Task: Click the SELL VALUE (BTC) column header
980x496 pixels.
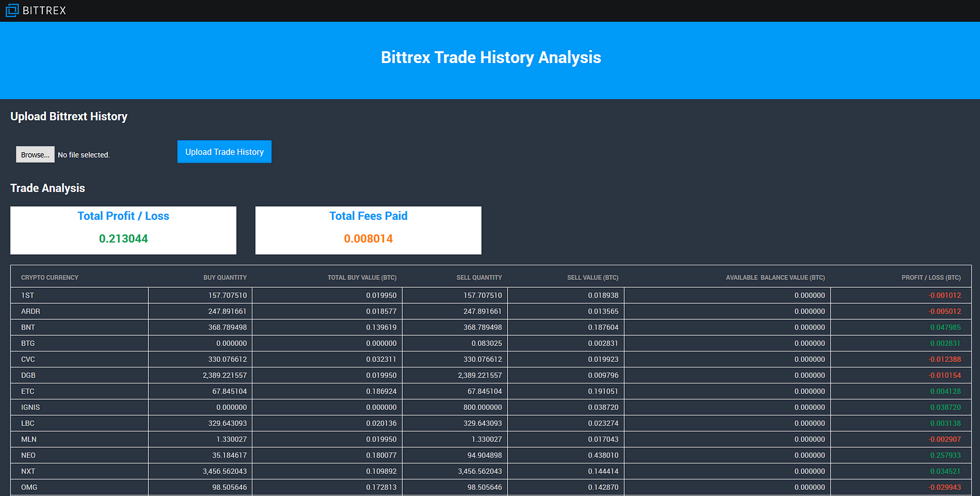Action: [x=593, y=277]
